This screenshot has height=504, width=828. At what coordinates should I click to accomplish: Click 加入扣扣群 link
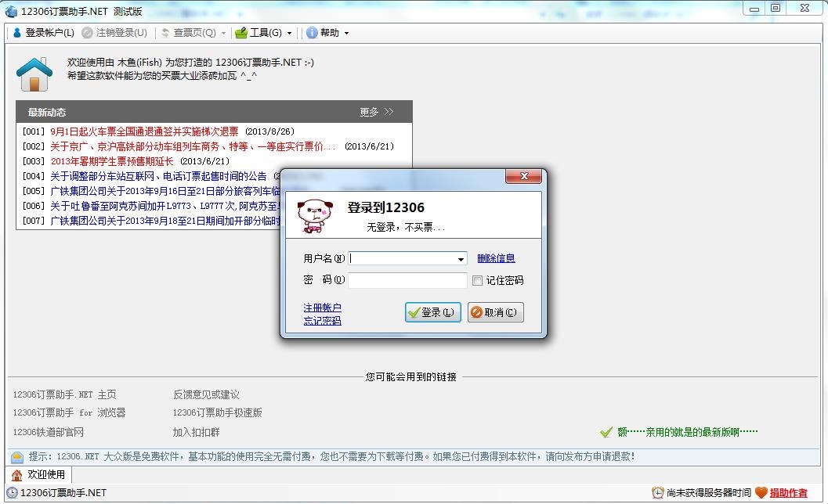196,432
